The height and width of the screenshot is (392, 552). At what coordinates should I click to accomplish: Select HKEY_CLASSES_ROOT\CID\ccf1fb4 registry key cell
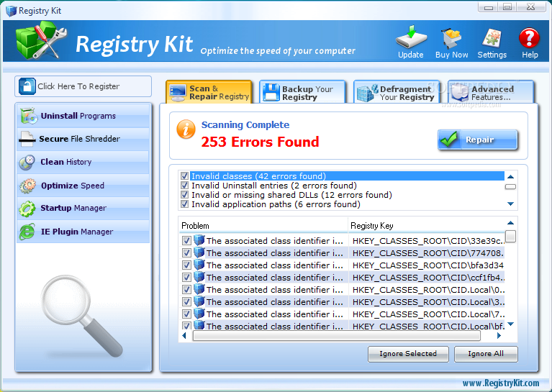pos(427,278)
